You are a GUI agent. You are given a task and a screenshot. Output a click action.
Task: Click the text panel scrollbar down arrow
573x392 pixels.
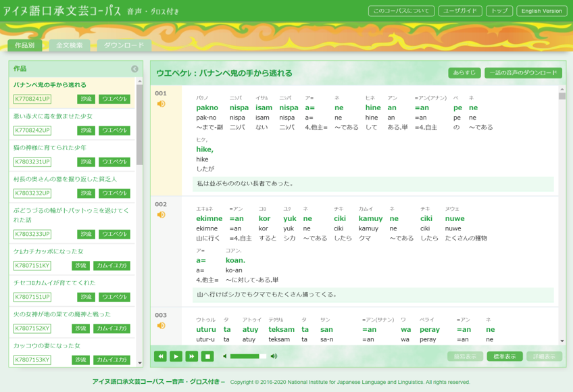(x=562, y=341)
